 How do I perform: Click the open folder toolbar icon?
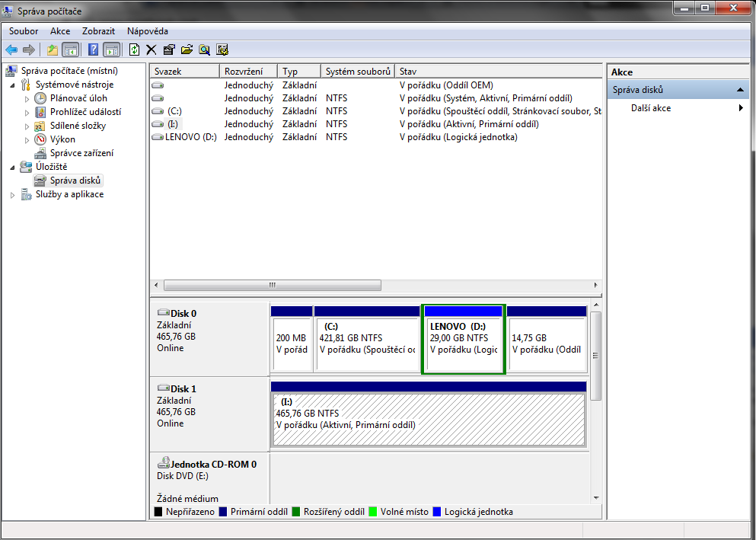(187, 50)
